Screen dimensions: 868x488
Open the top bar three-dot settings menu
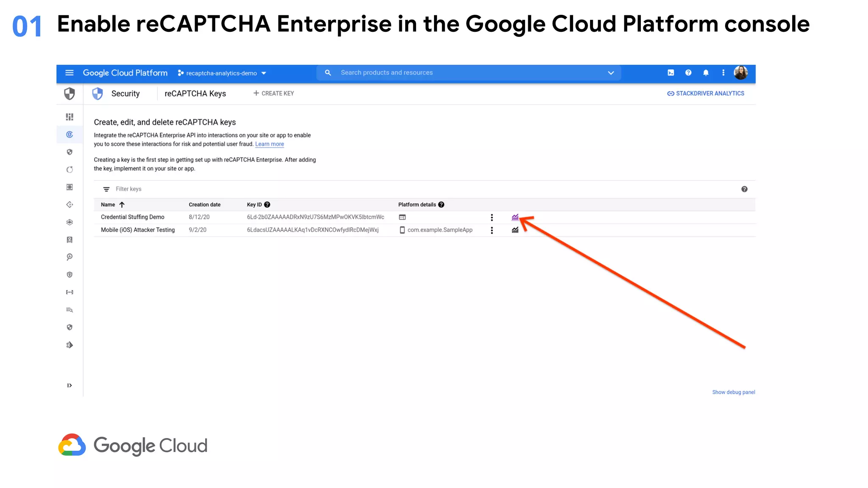(x=723, y=73)
